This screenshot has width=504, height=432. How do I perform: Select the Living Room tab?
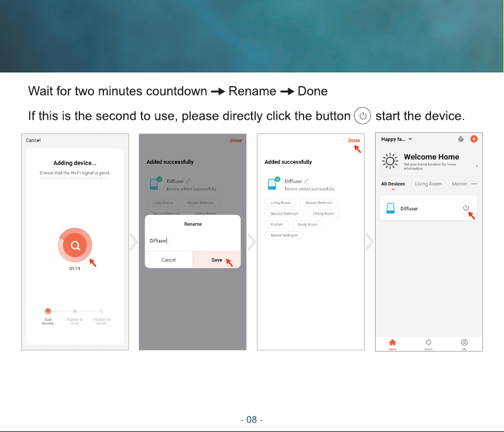(428, 184)
